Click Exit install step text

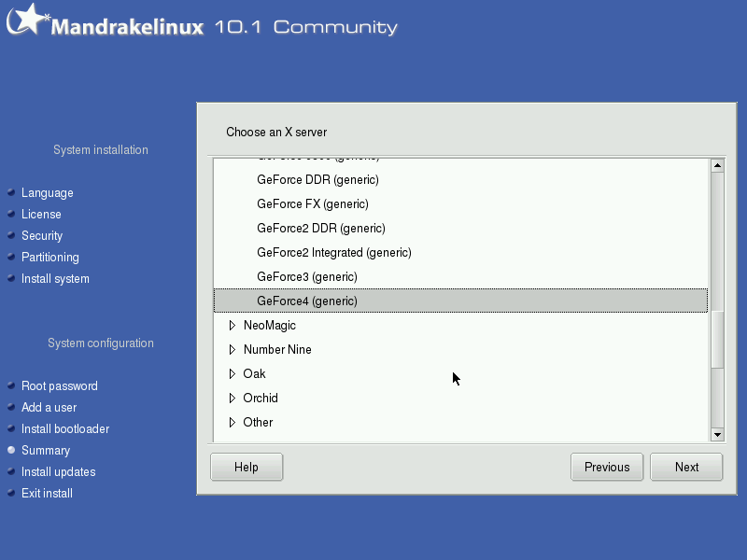click(x=48, y=493)
